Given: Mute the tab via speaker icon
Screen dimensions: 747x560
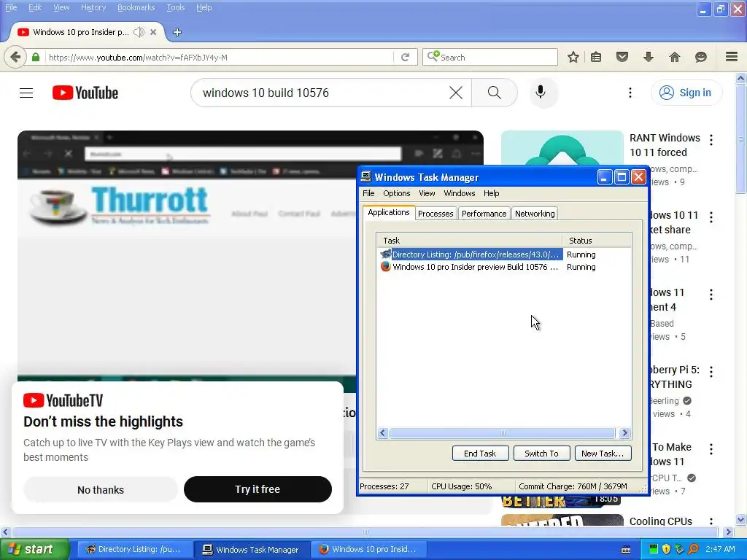Looking at the screenshot, I should click(139, 32).
